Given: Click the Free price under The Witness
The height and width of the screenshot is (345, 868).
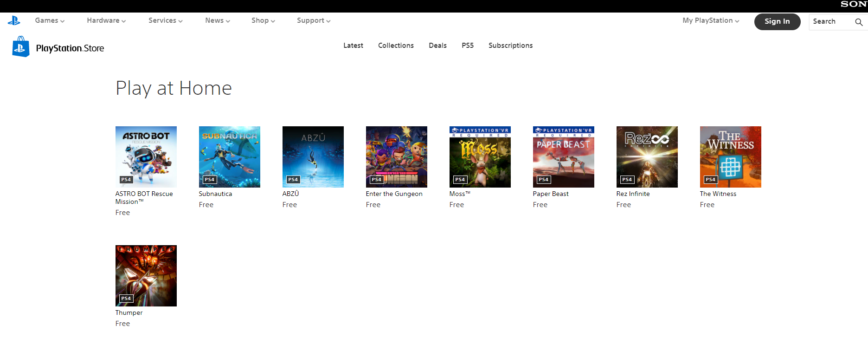Looking at the screenshot, I should point(707,205).
